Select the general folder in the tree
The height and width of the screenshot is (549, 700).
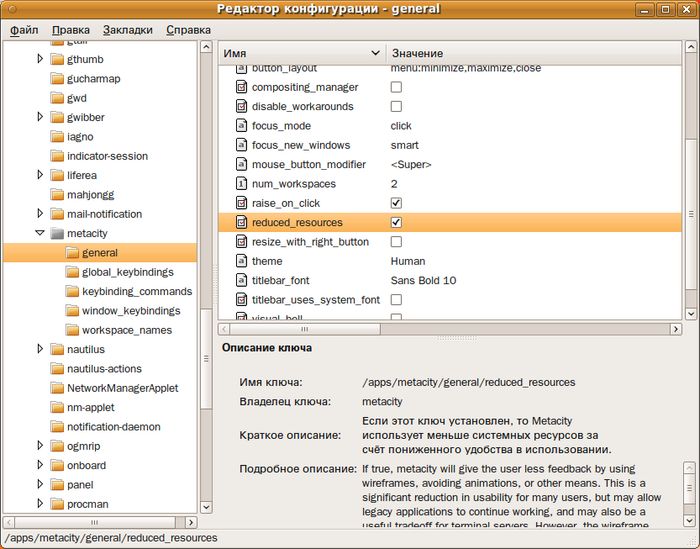(x=100, y=253)
